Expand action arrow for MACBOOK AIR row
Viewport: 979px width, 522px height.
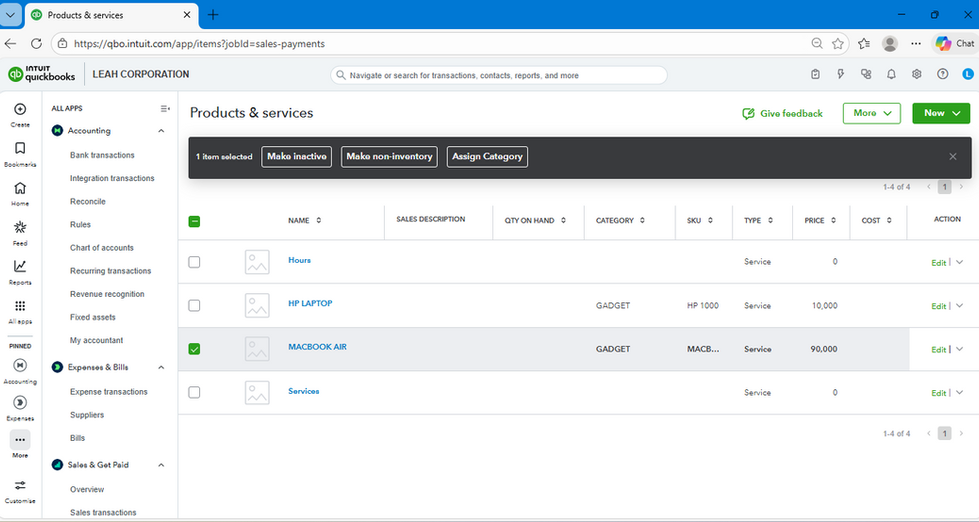pyautogui.click(x=960, y=349)
